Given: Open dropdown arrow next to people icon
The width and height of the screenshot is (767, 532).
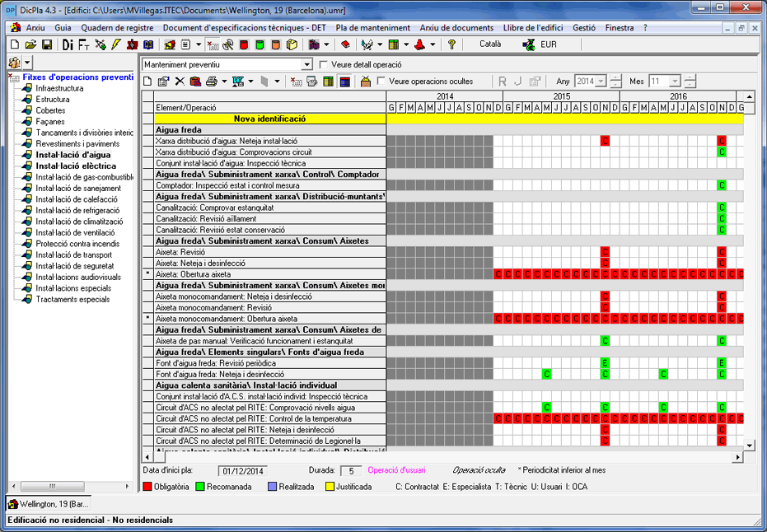Looking at the screenshot, I should click(27, 63).
